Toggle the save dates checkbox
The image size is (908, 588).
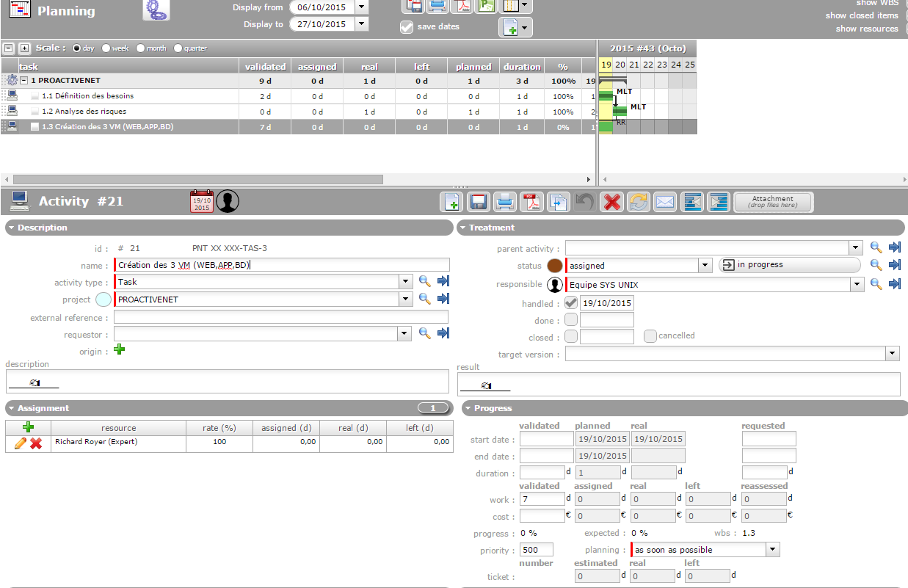pos(407,27)
